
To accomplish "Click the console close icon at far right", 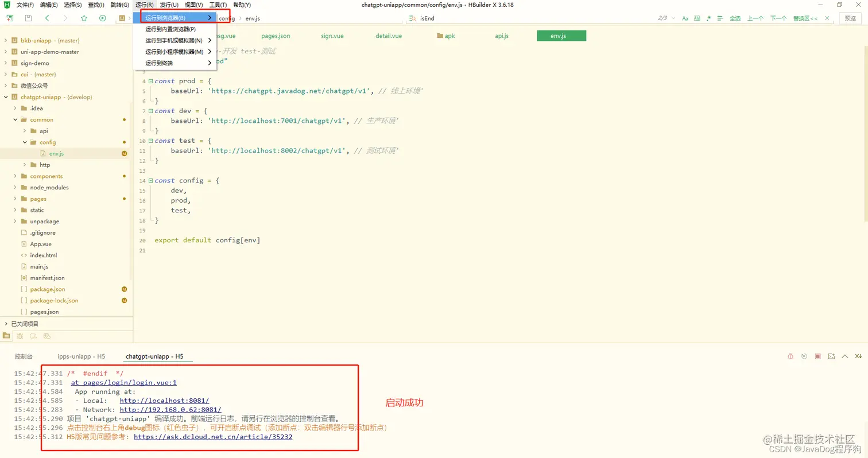I will (x=859, y=356).
